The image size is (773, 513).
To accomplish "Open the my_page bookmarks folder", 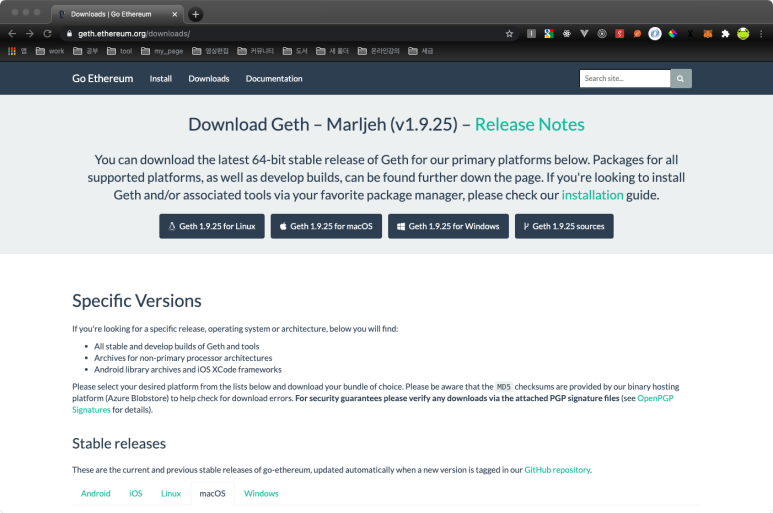I will [x=162, y=51].
